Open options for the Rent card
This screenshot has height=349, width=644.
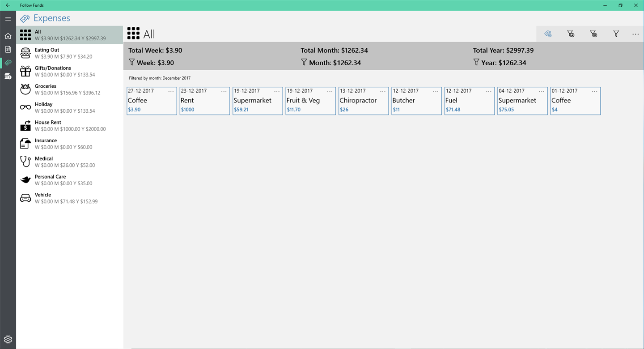tap(224, 91)
